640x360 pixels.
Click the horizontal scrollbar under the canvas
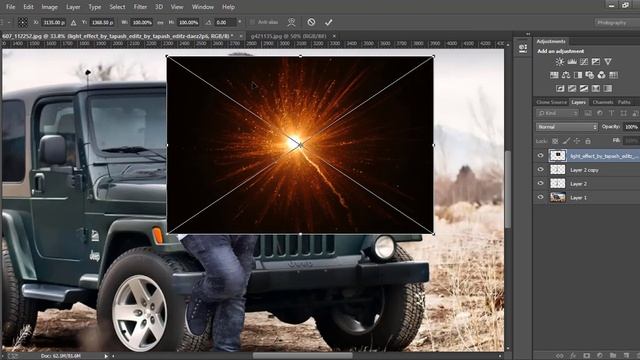click(303, 356)
